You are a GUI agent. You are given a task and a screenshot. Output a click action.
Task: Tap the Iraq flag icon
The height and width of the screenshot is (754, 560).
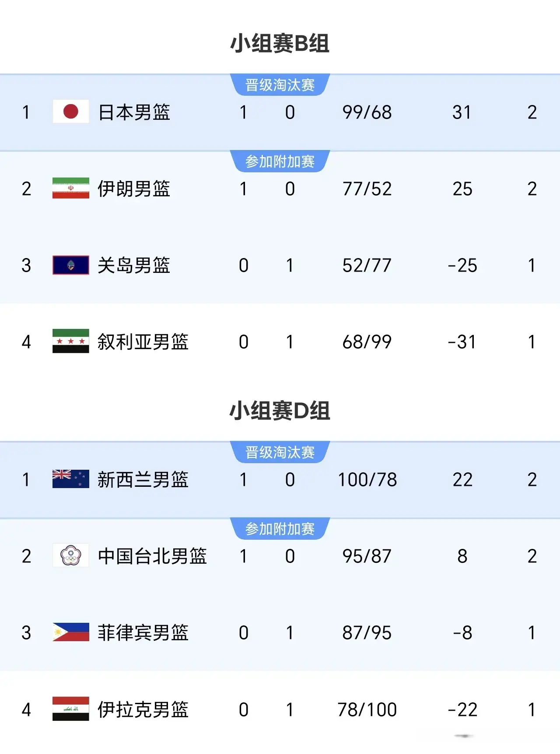coord(70,709)
